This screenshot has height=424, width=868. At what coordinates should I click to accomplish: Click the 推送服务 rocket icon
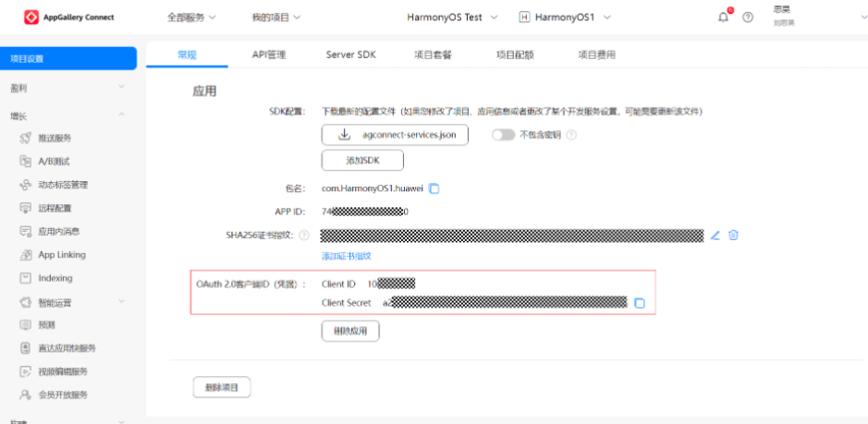[25, 139]
